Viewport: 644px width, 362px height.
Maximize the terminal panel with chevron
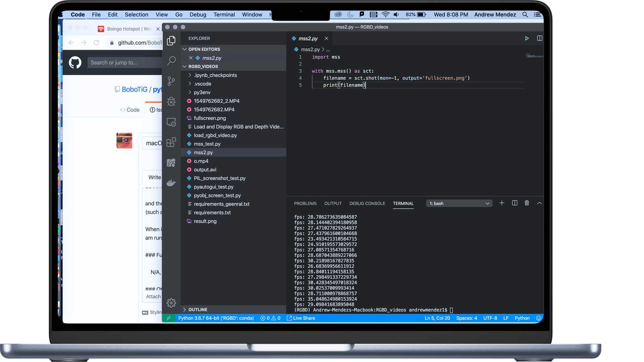(x=539, y=203)
